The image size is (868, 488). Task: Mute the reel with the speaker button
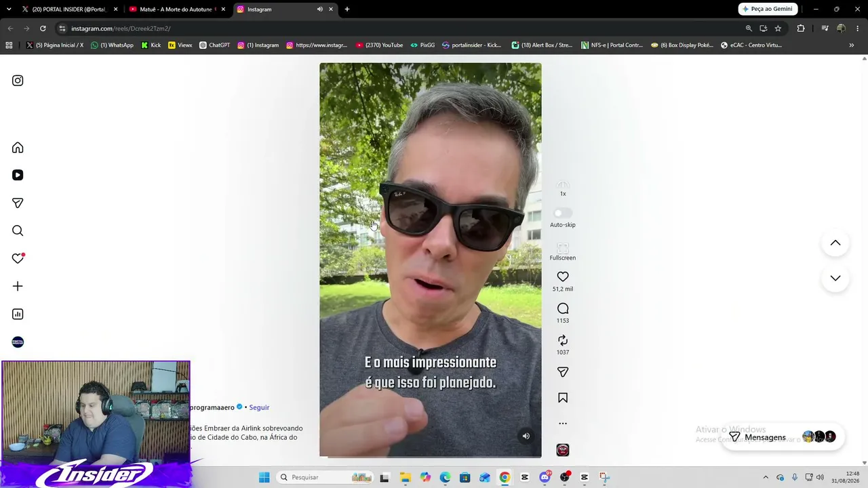tap(526, 436)
